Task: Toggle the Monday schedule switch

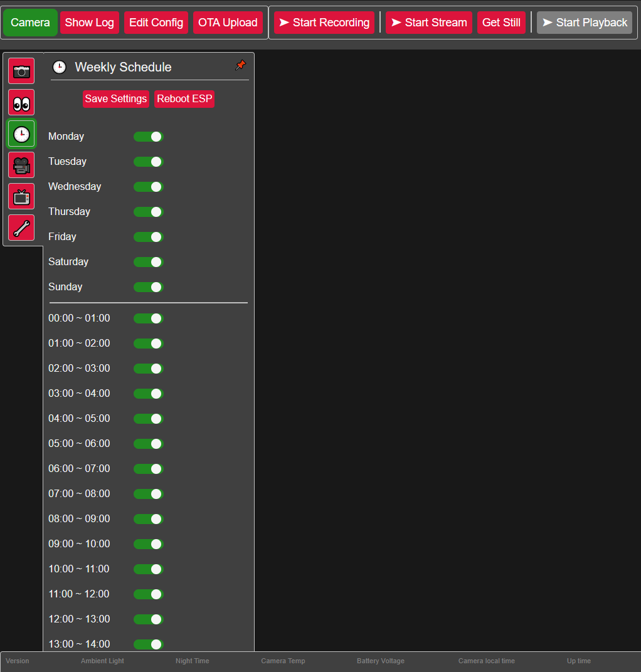Action: tap(149, 137)
